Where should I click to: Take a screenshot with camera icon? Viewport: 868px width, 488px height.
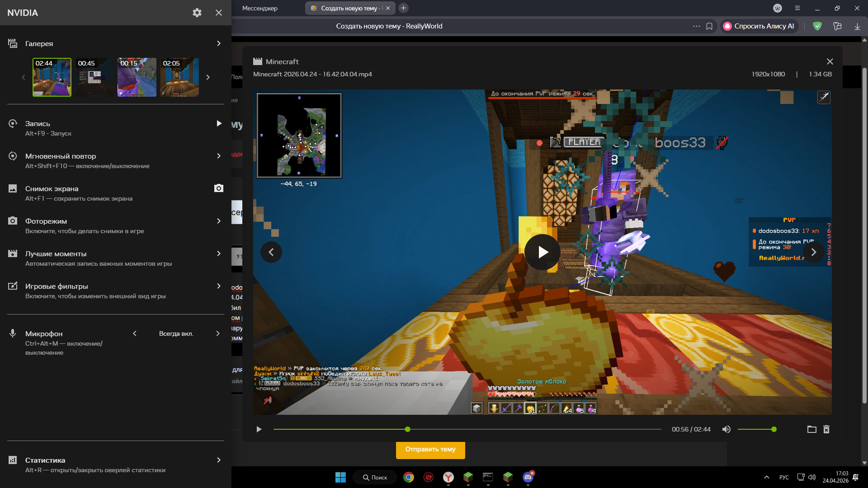(x=219, y=188)
